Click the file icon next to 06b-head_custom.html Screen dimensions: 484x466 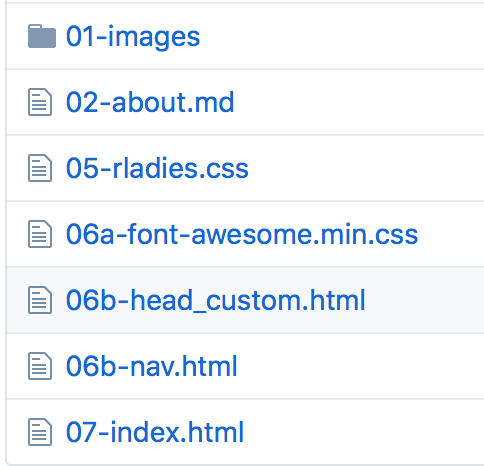[40, 300]
